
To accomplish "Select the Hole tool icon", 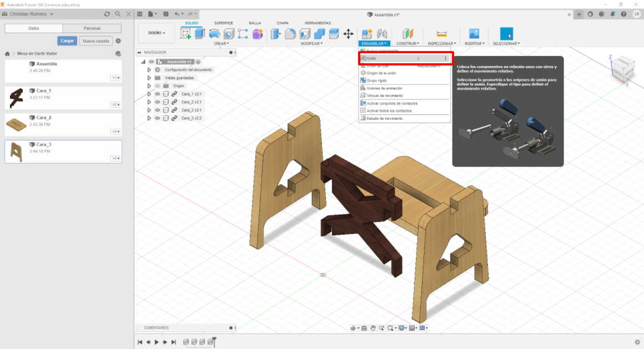I will (229, 34).
